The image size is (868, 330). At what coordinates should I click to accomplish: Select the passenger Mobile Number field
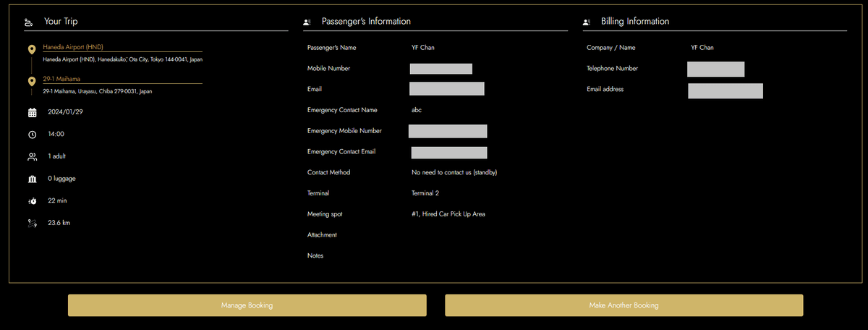pos(441,69)
